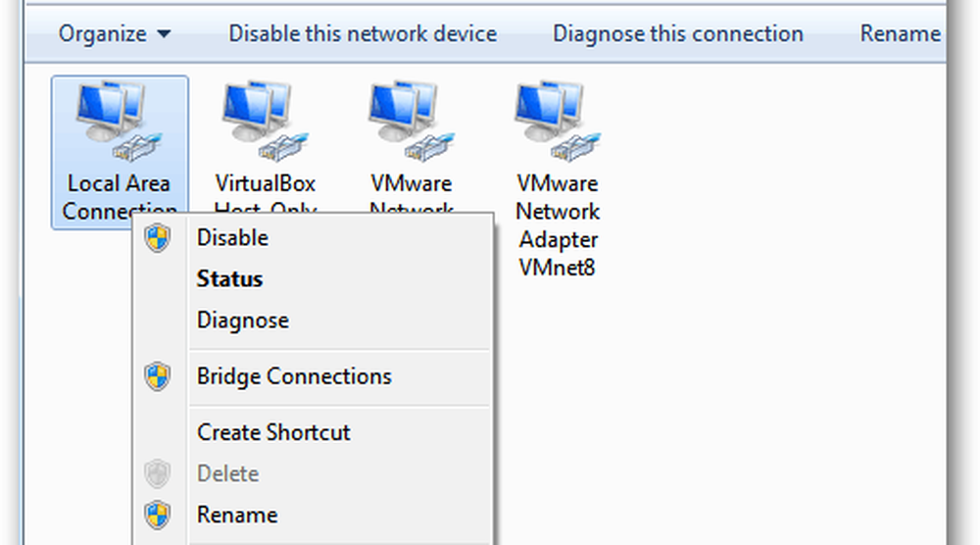
Task: Click Diagnose this connection in toolbar
Action: pyautogui.click(x=678, y=33)
